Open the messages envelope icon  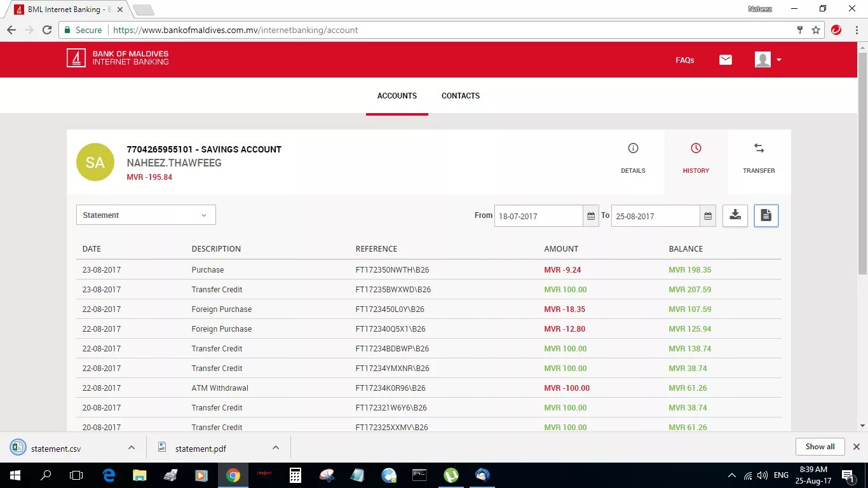tap(726, 60)
